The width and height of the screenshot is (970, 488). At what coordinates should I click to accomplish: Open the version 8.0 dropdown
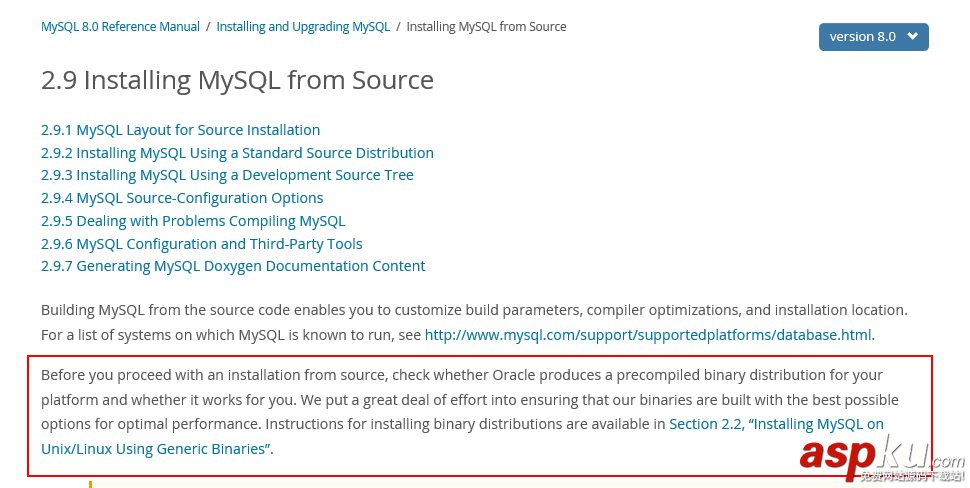pyautogui.click(x=862, y=37)
